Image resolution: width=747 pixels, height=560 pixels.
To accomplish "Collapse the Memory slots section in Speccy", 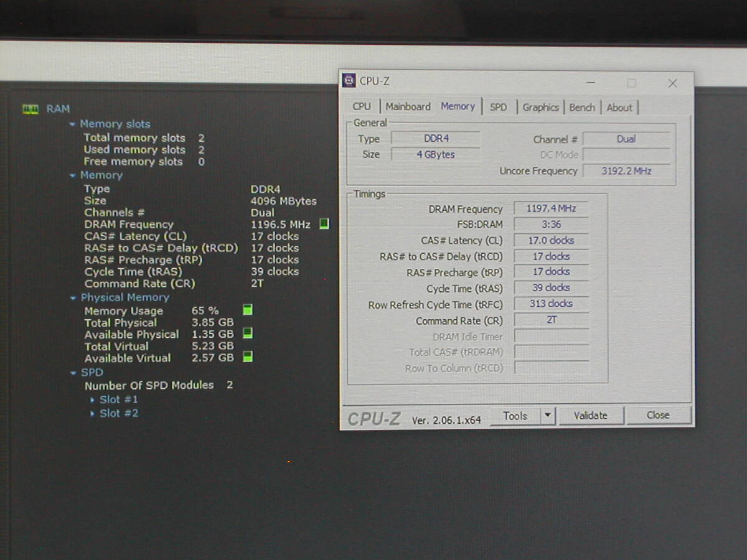I will click(x=73, y=124).
